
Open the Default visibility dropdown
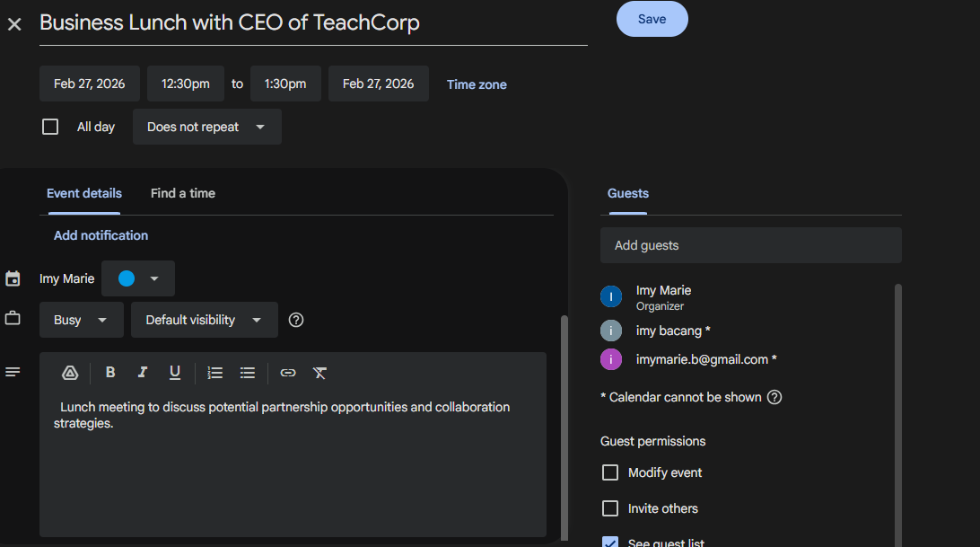[204, 320]
